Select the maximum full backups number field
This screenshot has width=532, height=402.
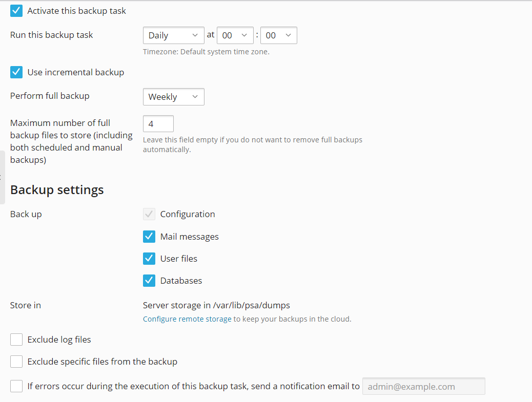(x=158, y=123)
